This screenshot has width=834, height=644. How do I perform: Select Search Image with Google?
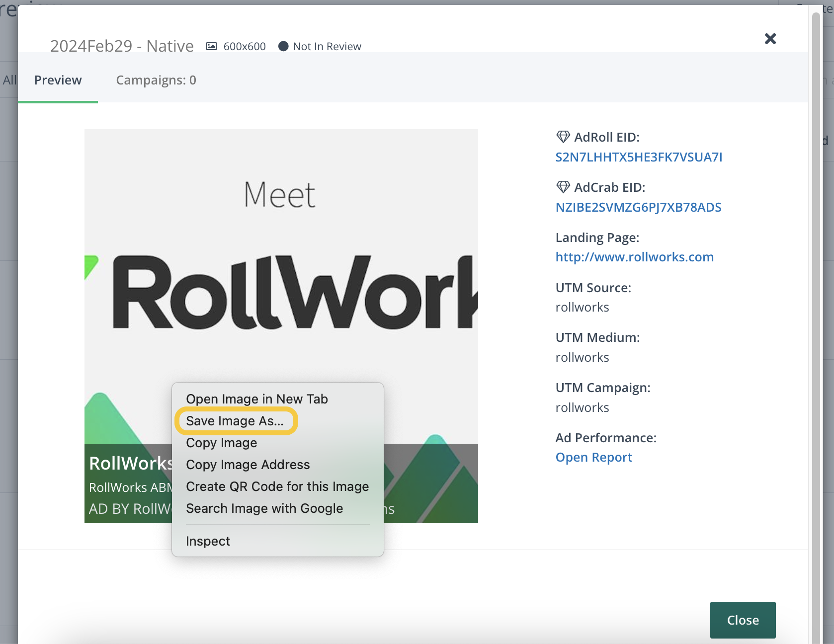click(277, 508)
